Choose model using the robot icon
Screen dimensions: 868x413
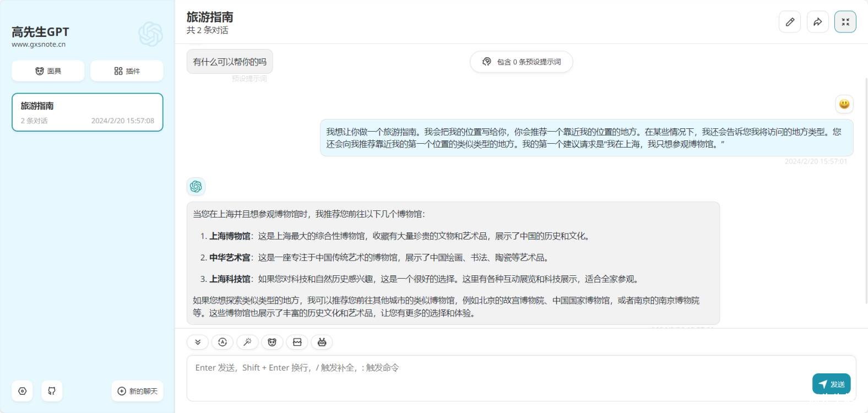(322, 342)
